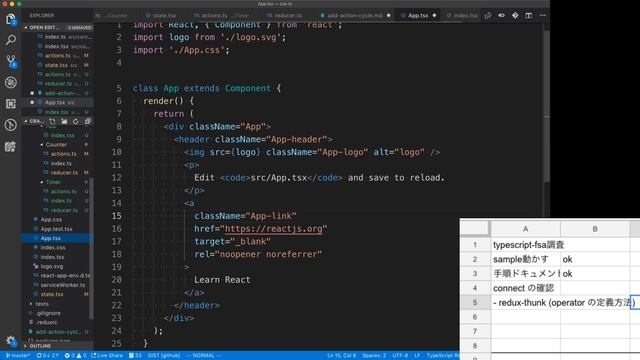Click spreadsheet cell B2 containing ok
This screenshot has width=640, height=360.
[x=595, y=259]
